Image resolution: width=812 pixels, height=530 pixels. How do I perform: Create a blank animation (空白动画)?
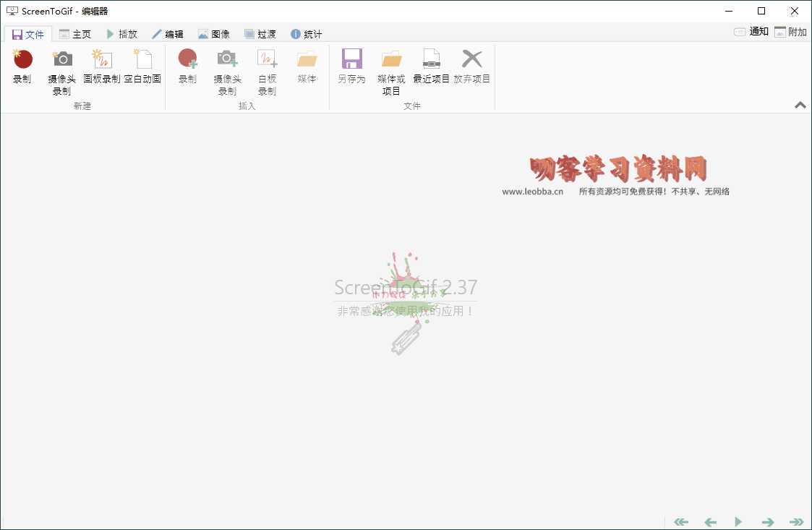(142, 66)
